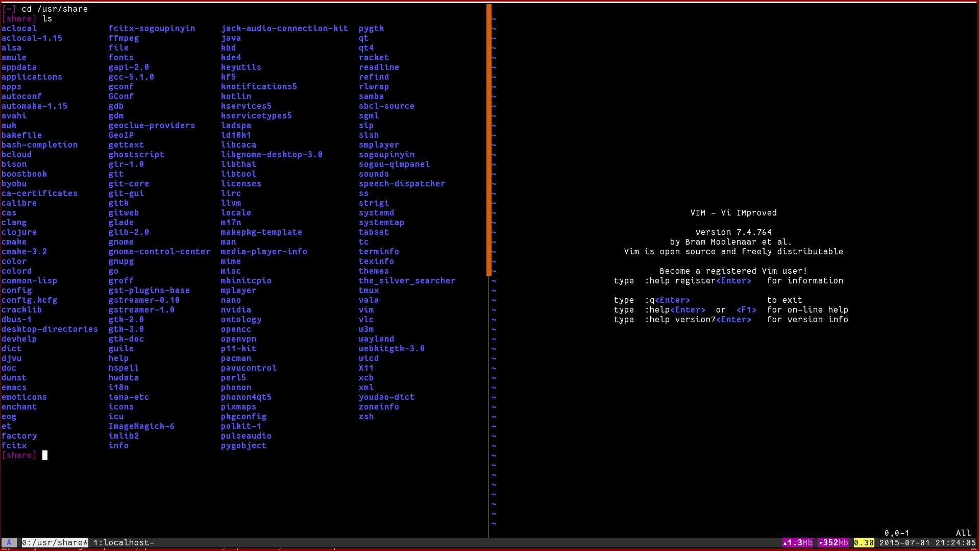Click the date 2015-07-01 in status bar
Viewport: 980px width, 551px height.
pos(904,542)
